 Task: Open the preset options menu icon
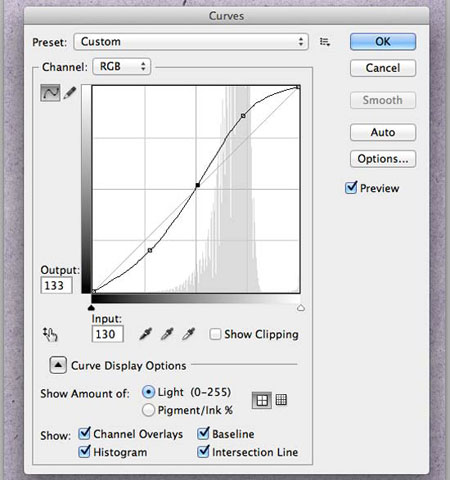point(325,42)
